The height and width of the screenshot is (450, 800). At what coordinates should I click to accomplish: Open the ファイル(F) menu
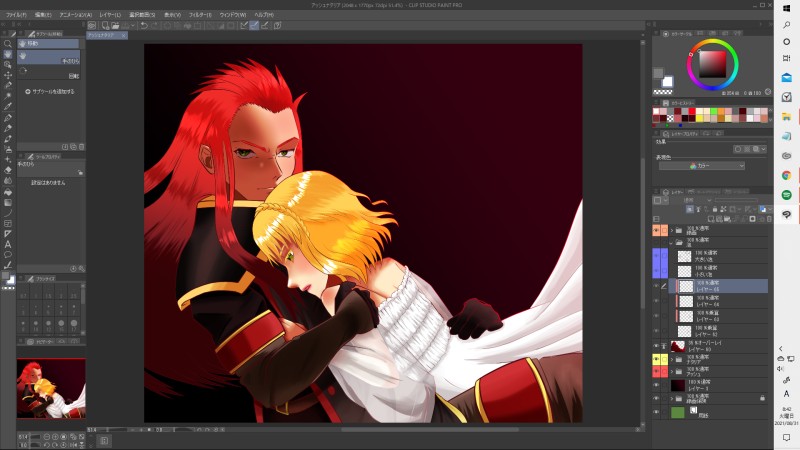pyautogui.click(x=16, y=15)
